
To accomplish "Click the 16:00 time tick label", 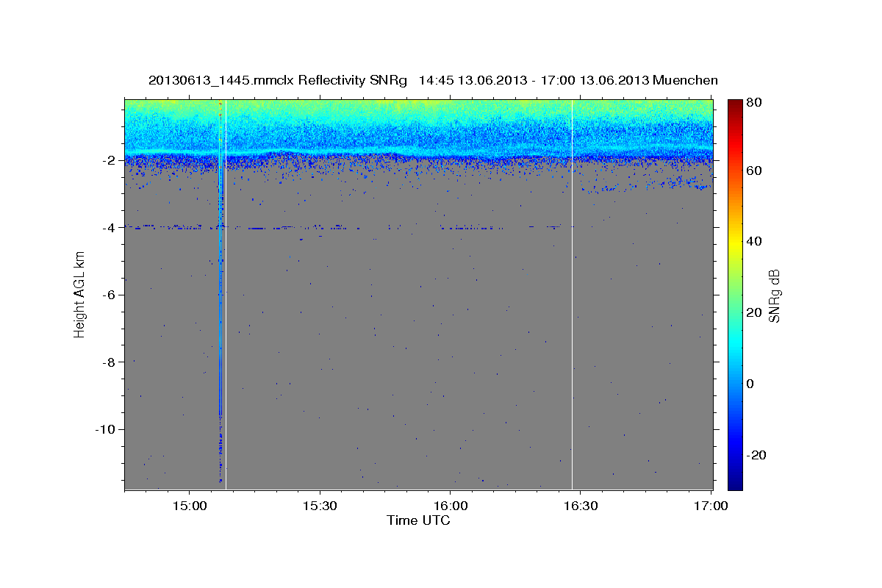I will 450,506.
